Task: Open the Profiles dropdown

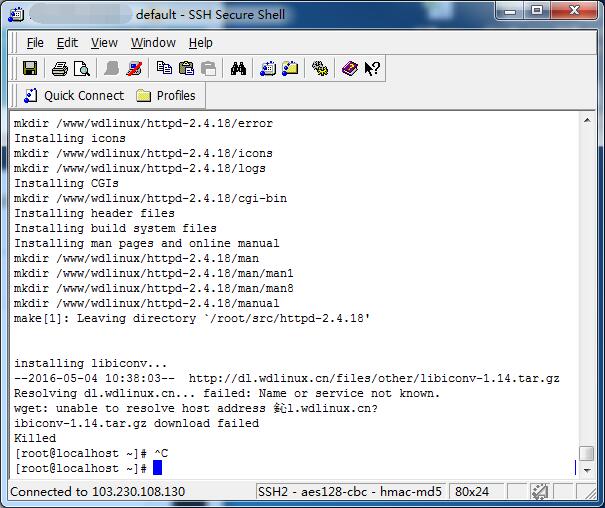Action: [166, 96]
